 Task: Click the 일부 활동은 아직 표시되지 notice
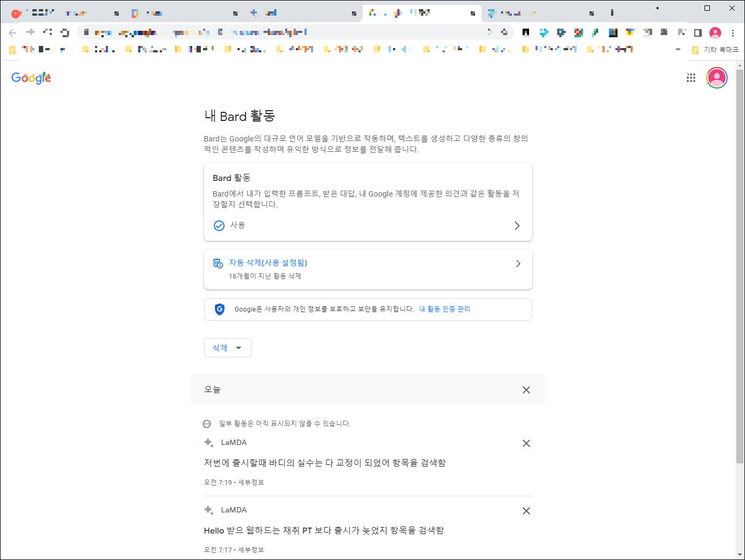pyautogui.click(x=285, y=424)
